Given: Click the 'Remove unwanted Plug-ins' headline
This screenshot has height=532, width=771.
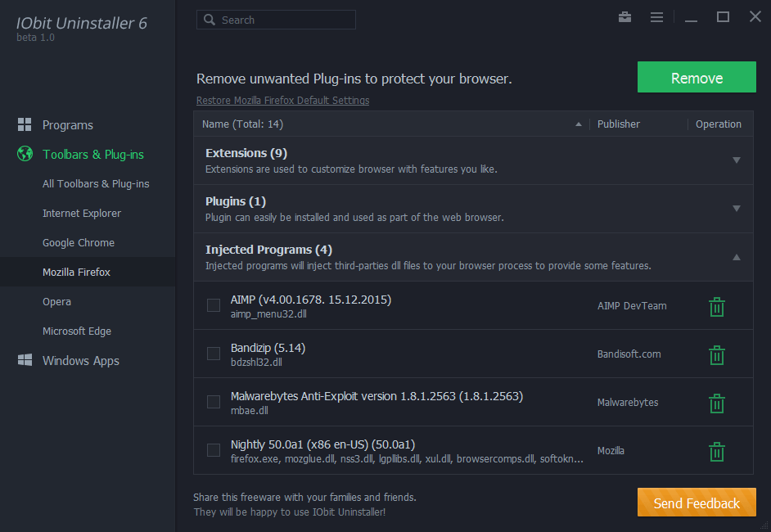Looking at the screenshot, I should click(354, 79).
